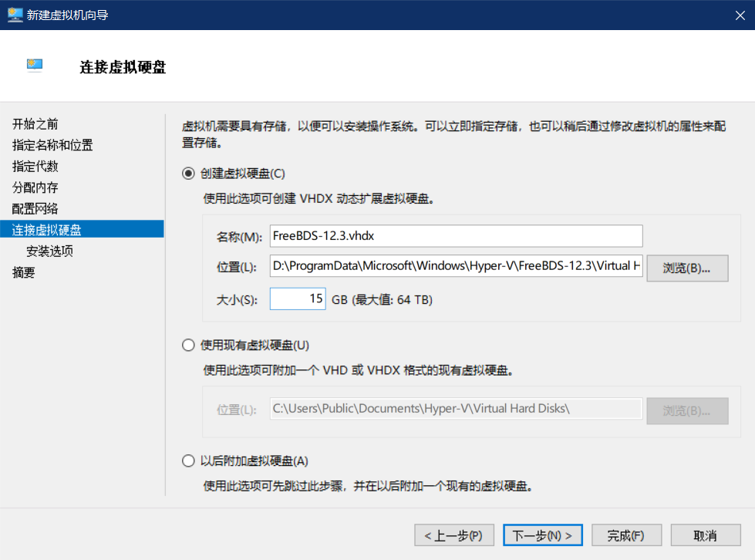The image size is (755, 560).
Task: Select highlighted 连接虚拟硬盘 step
Action: pyautogui.click(x=82, y=229)
